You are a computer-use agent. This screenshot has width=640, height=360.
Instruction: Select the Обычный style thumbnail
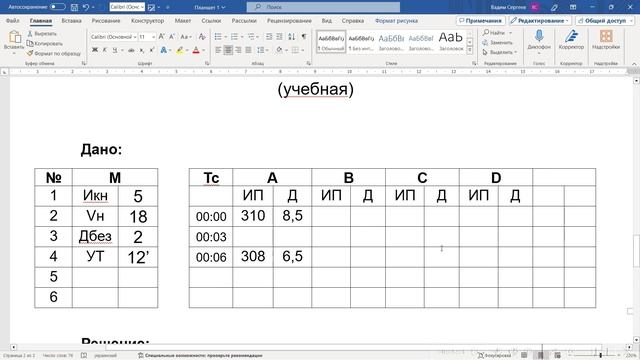(331, 42)
